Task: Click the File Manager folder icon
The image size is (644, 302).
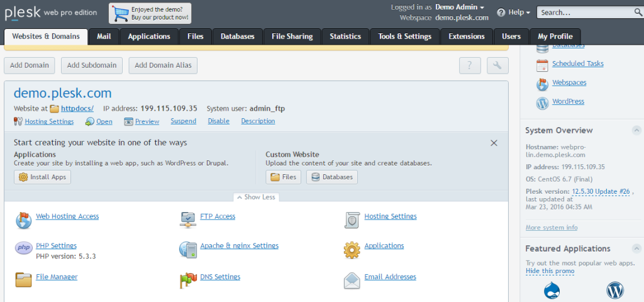Action: (24, 279)
